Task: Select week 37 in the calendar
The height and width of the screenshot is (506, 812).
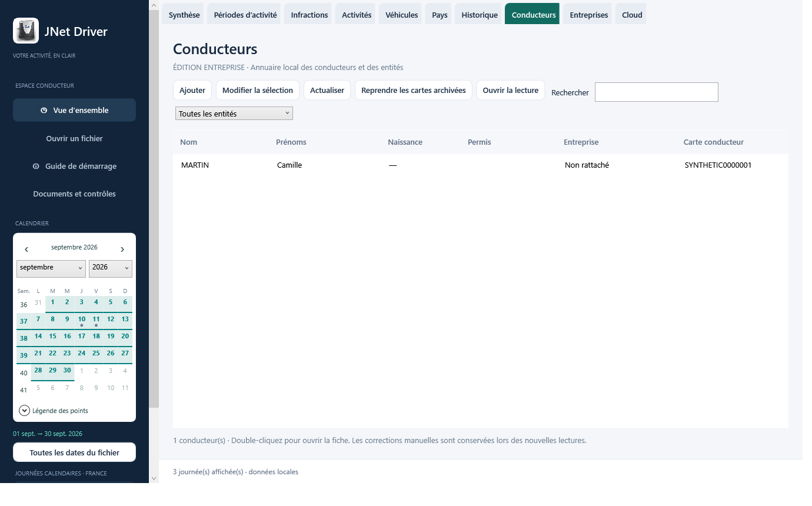Action: pos(24,321)
